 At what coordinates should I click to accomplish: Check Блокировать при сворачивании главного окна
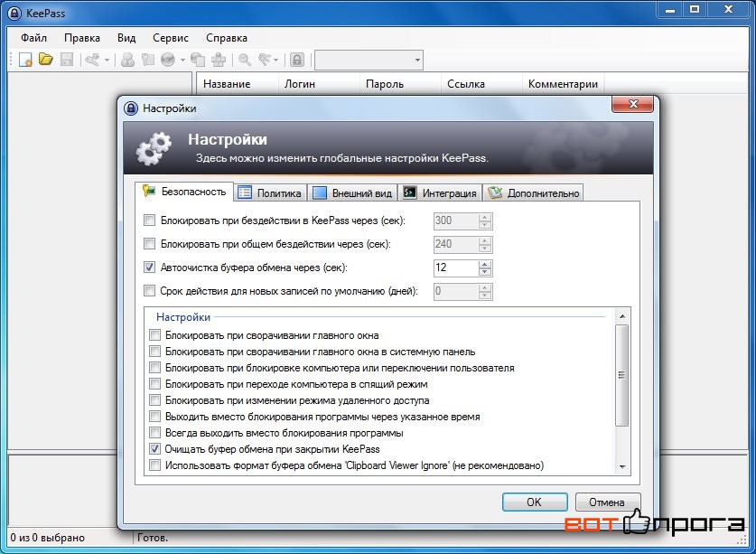(154, 335)
